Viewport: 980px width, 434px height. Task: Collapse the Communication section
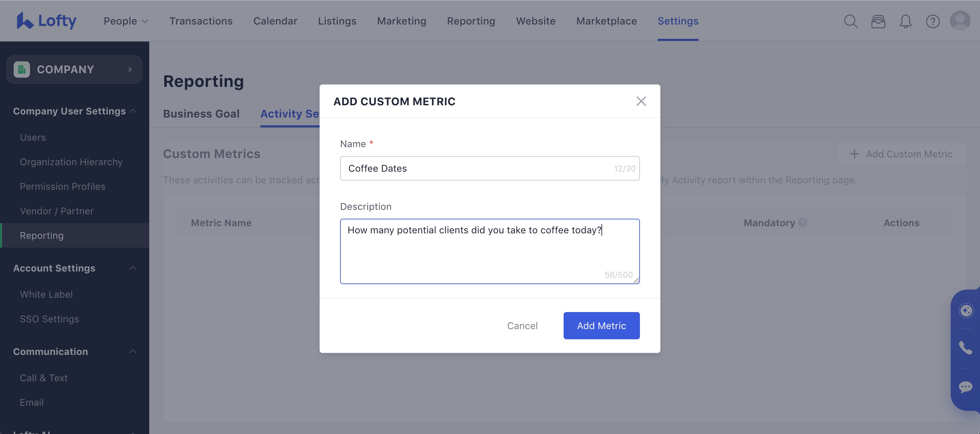coord(133,351)
